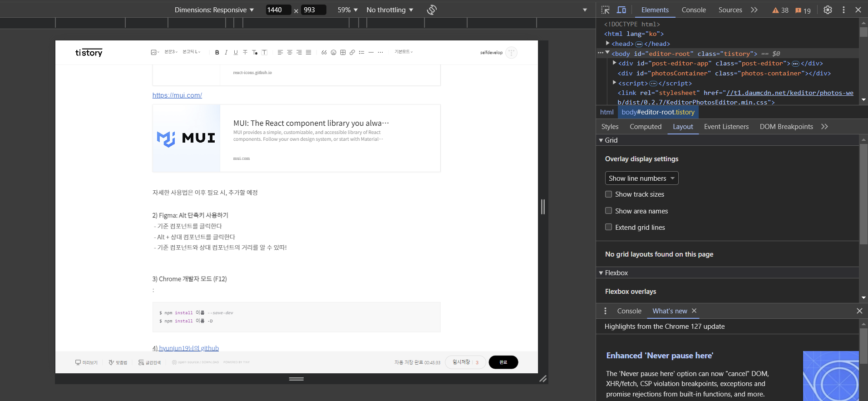Open more editor tools (ellipsis)
This screenshot has width=868, height=401.
[380, 52]
